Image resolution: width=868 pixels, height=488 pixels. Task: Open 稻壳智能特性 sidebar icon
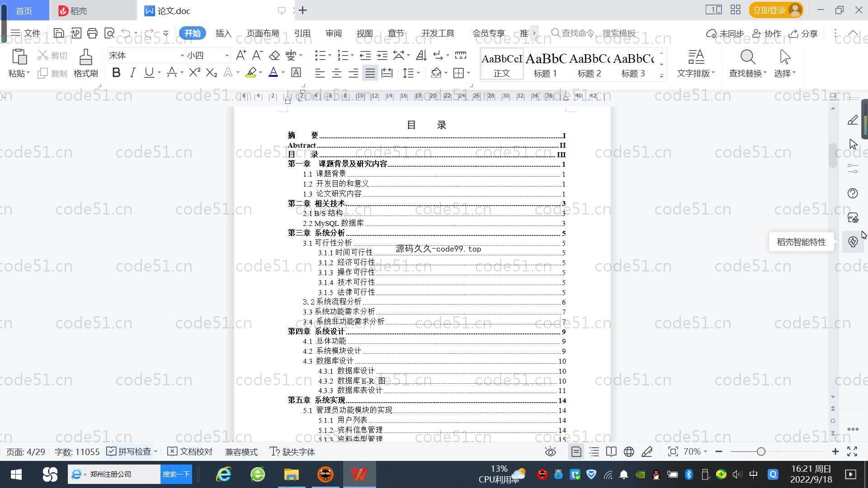(x=853, y=242)
